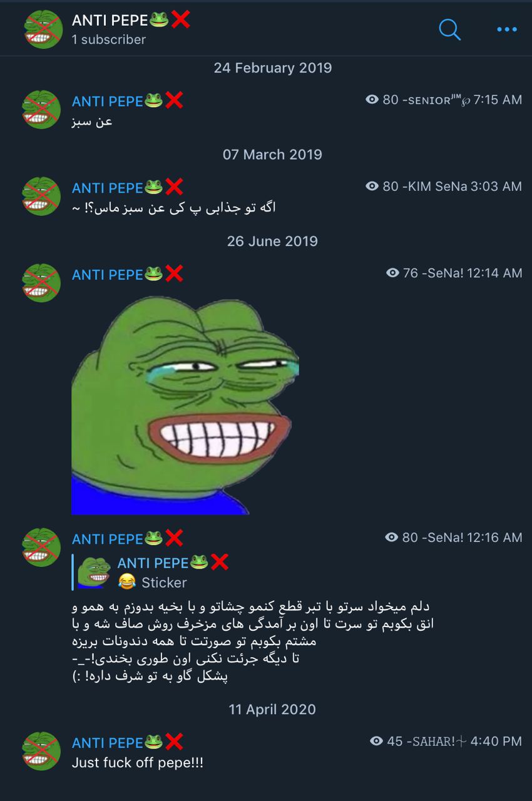The height and width of the screenshot is (801, 532).
Task: Open the large laughing Pepe sticker
Action: (185, 405)
